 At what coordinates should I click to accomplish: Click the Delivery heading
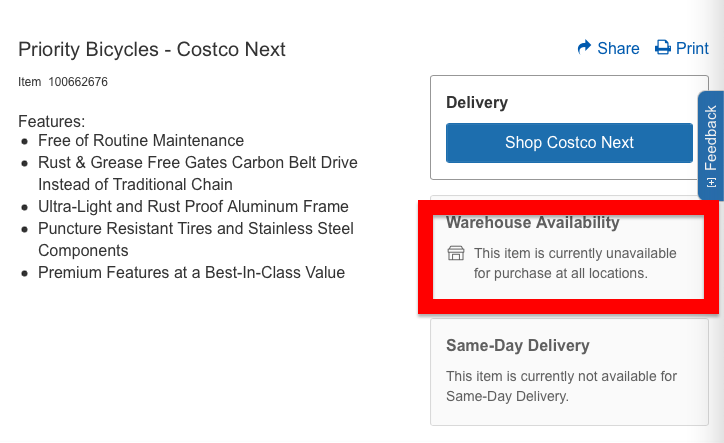[x=477, y=102]
